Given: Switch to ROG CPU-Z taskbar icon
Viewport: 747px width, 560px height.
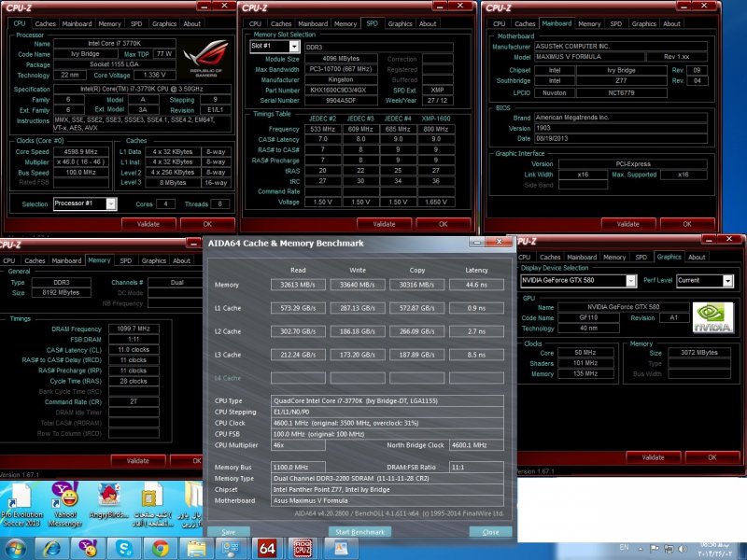Looking at the screenshot, I should 303,549.
